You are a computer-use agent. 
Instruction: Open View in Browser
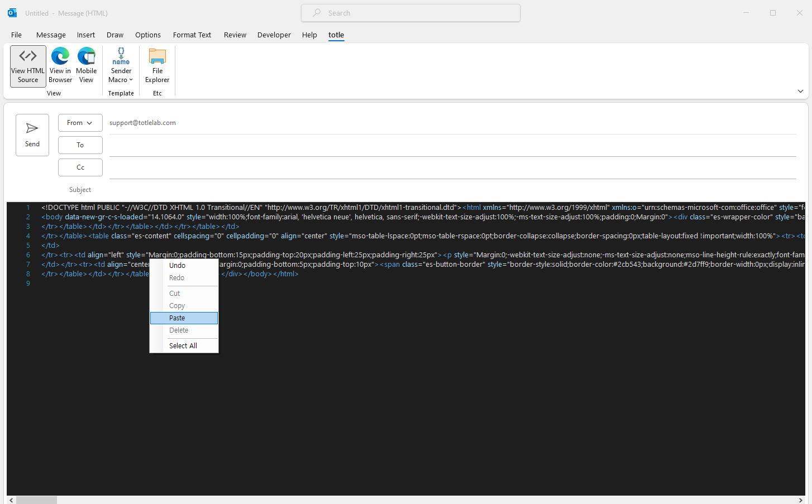(x=60, y=66)
